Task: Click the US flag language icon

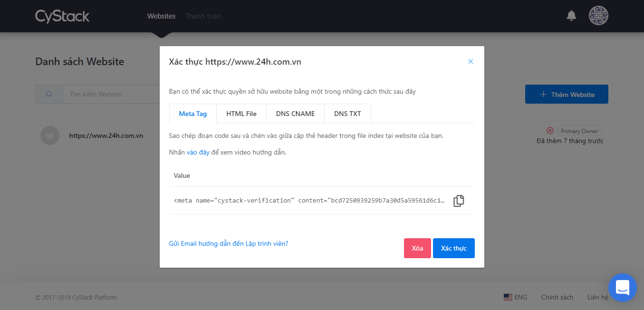Action: click(508, 297)
